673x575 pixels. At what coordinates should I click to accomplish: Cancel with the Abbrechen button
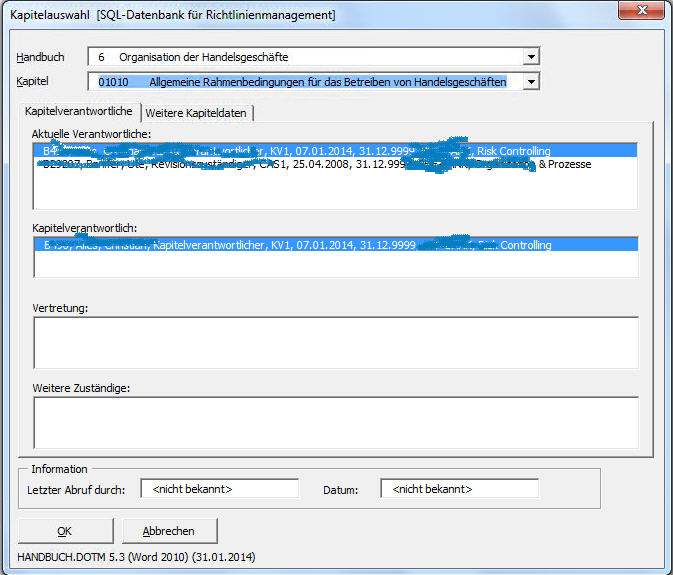168,531
